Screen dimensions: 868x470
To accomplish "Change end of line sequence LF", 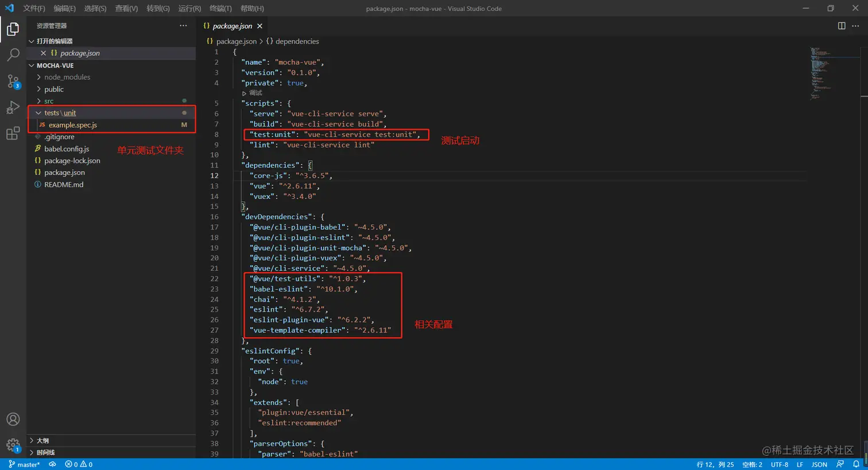I will (800, 464).
